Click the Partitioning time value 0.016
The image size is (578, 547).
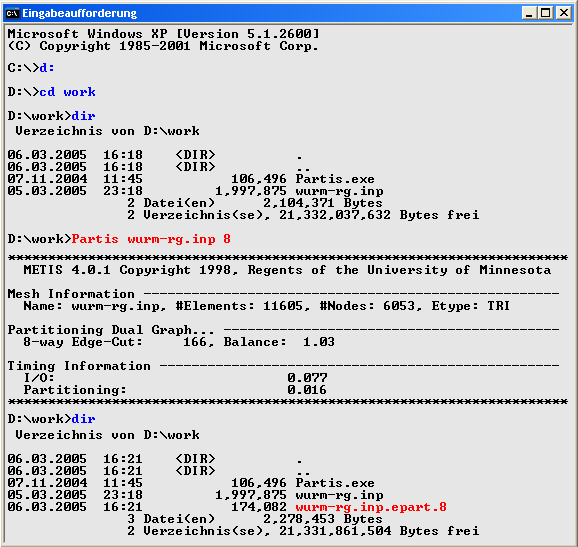pyautogui.click(x=307, y=390)
